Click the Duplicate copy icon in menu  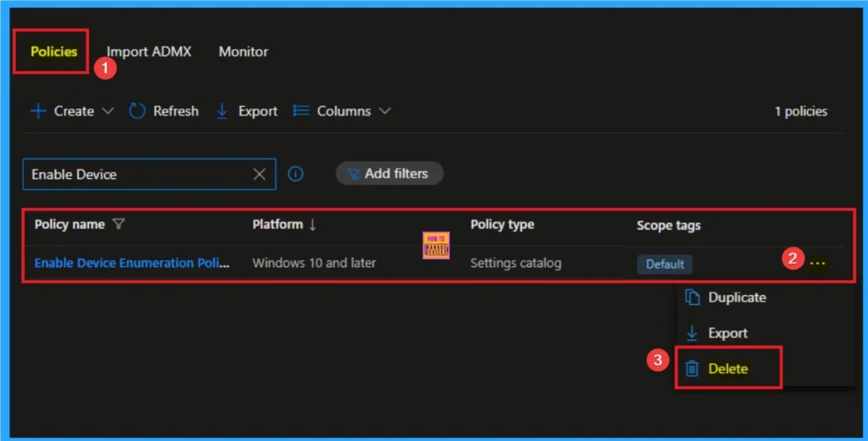pyautogui.click(x=693, y=298)
